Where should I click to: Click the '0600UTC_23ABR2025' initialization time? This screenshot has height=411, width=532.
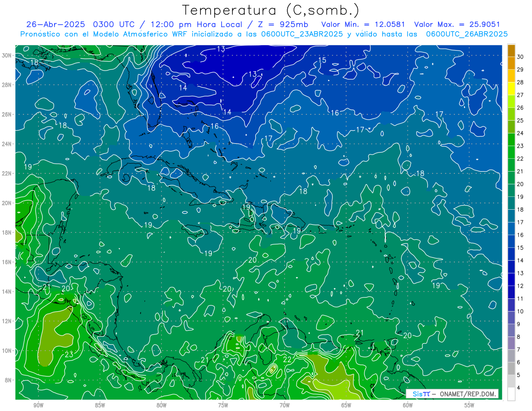click(302, 34)
